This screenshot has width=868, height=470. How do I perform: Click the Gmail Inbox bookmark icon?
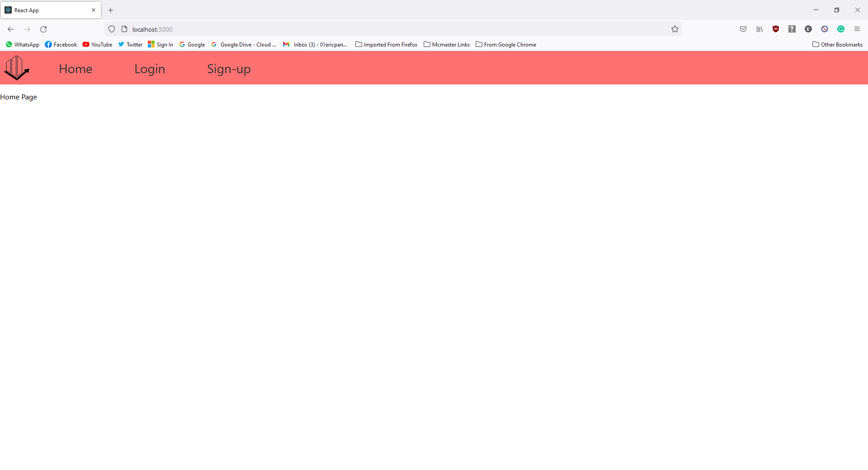[x=286, y=44]
